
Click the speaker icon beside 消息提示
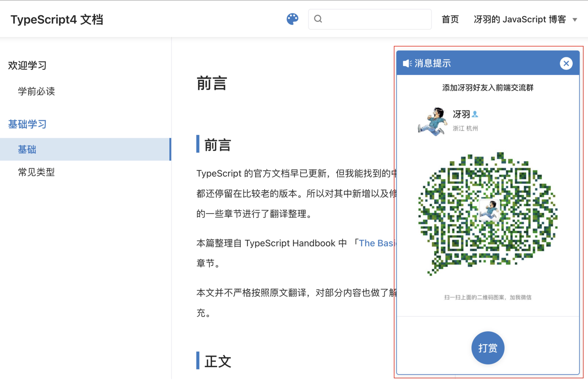pos(407,63)
